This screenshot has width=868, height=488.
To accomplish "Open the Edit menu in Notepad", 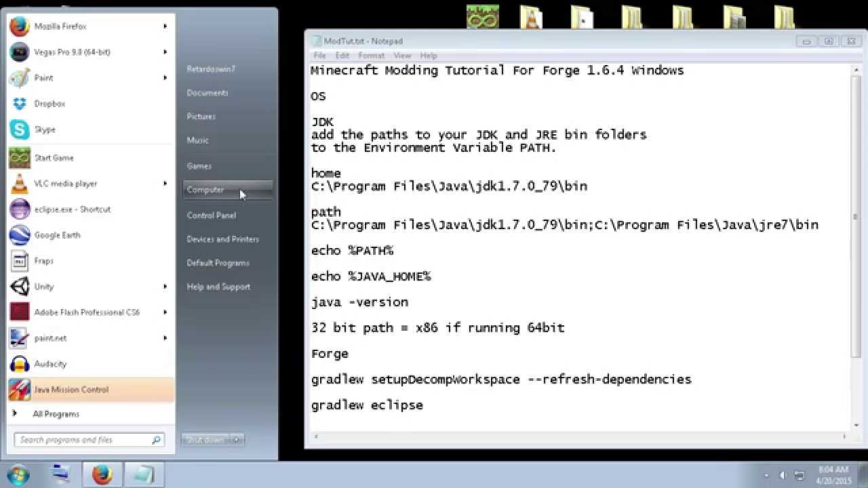I will pyautogui.click(x=342, y=56).
